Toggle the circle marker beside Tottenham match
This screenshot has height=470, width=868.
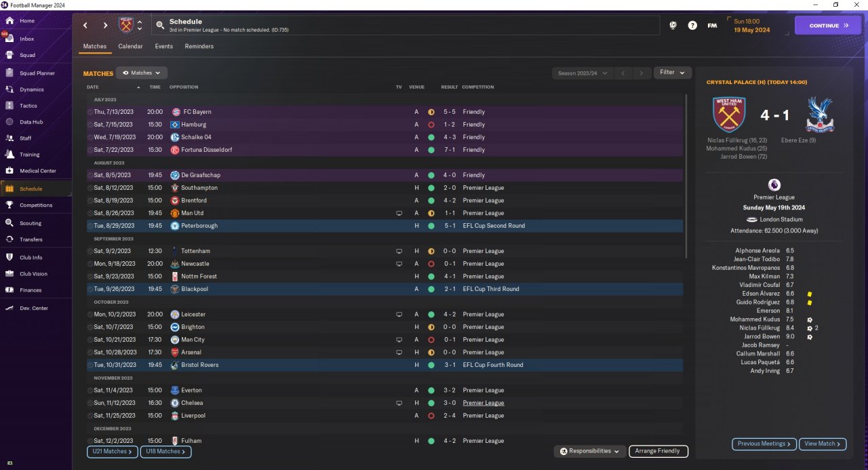pos(90,251)
